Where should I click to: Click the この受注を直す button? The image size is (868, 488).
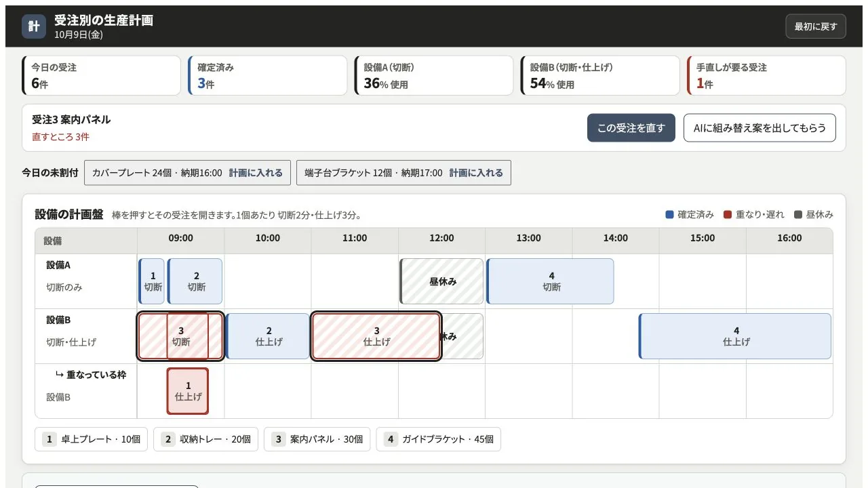coord(631,127)
